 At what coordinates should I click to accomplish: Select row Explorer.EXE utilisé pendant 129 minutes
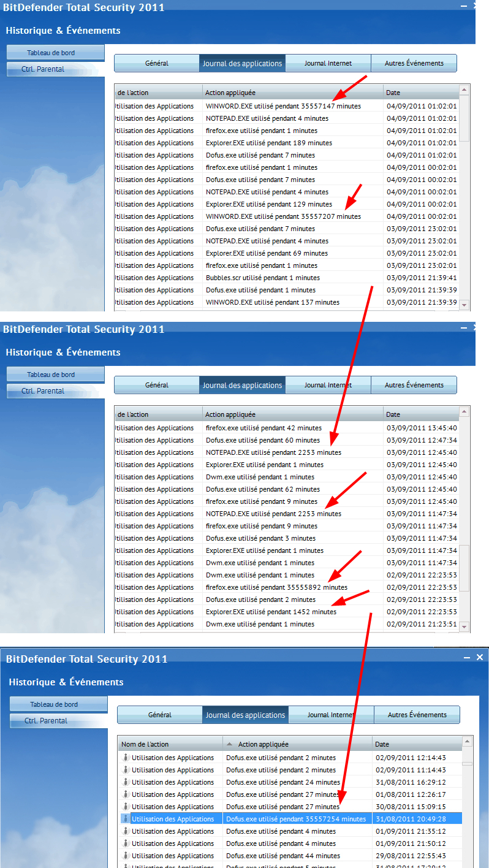pos(286,204)
